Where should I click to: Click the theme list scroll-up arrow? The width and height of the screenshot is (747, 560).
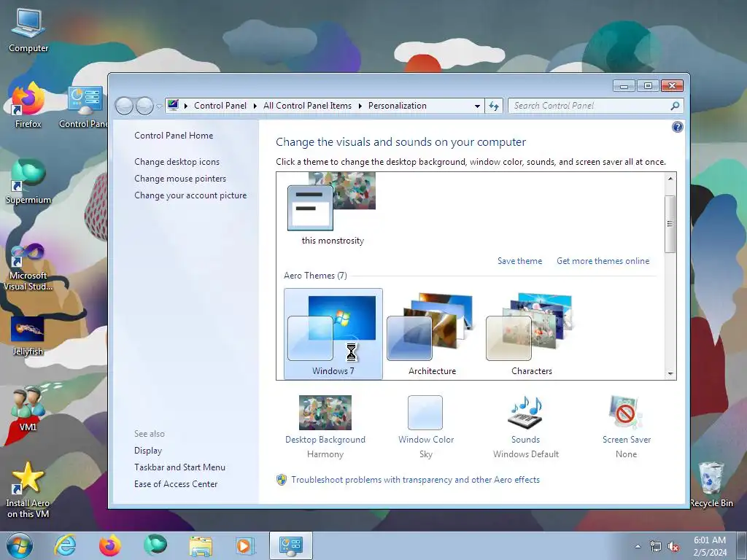[x=670, y=179]
